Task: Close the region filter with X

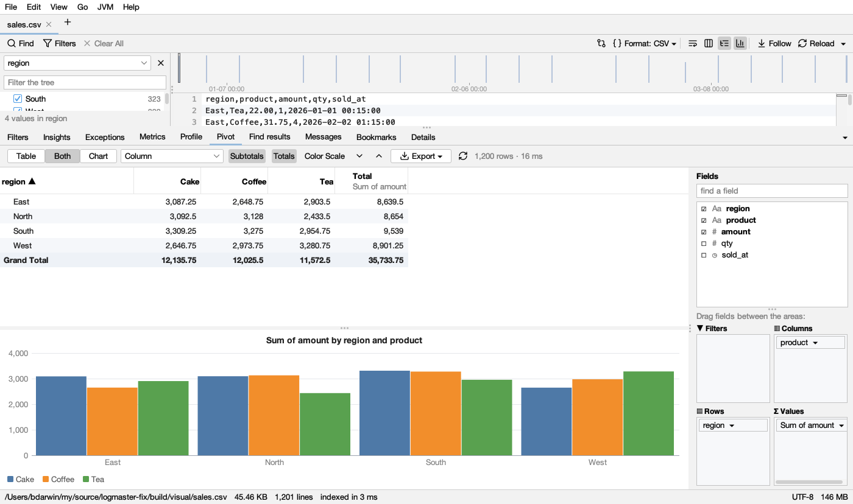Action: tap(161, 63)
